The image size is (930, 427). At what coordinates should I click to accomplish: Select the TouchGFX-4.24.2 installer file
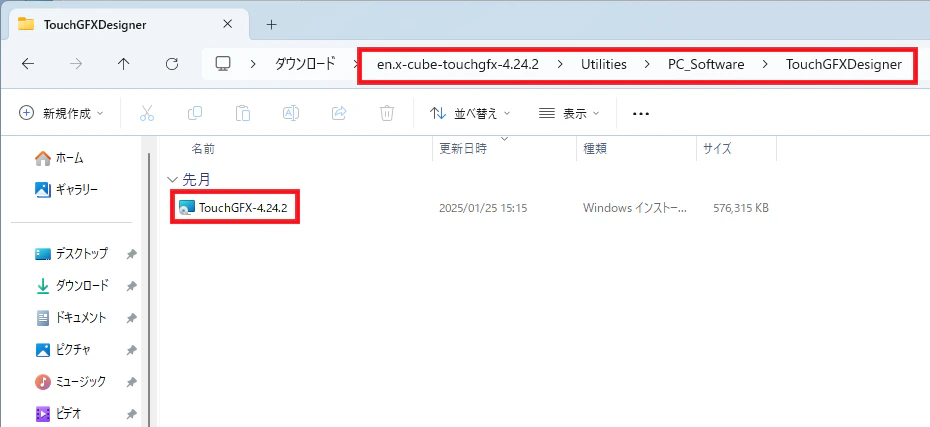coord(243,208)
